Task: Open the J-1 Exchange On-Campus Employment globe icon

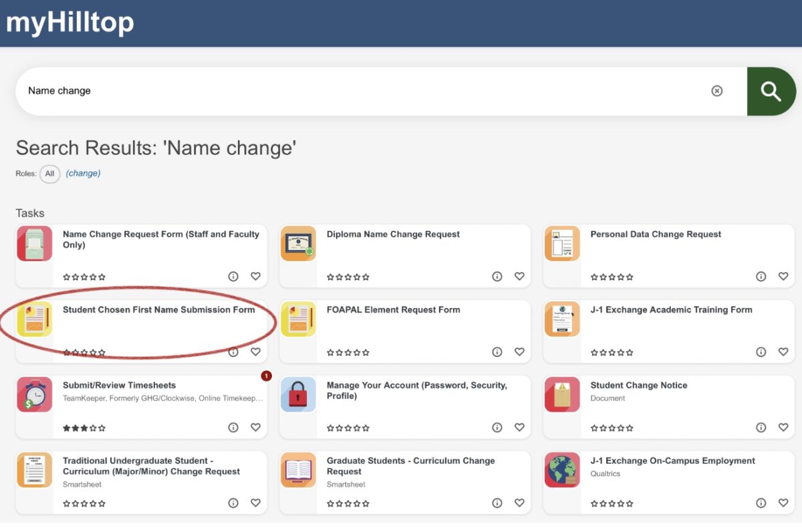Action: (562, 470)
